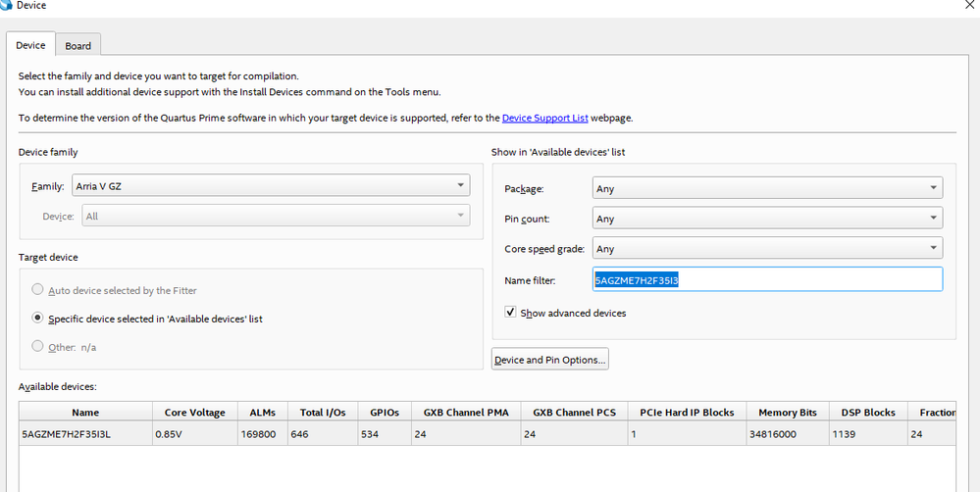Image resolution: width=980 pixels, height=492 pixels.
Task: Select the Other: n/a radio button
Action: coord(38,347)
